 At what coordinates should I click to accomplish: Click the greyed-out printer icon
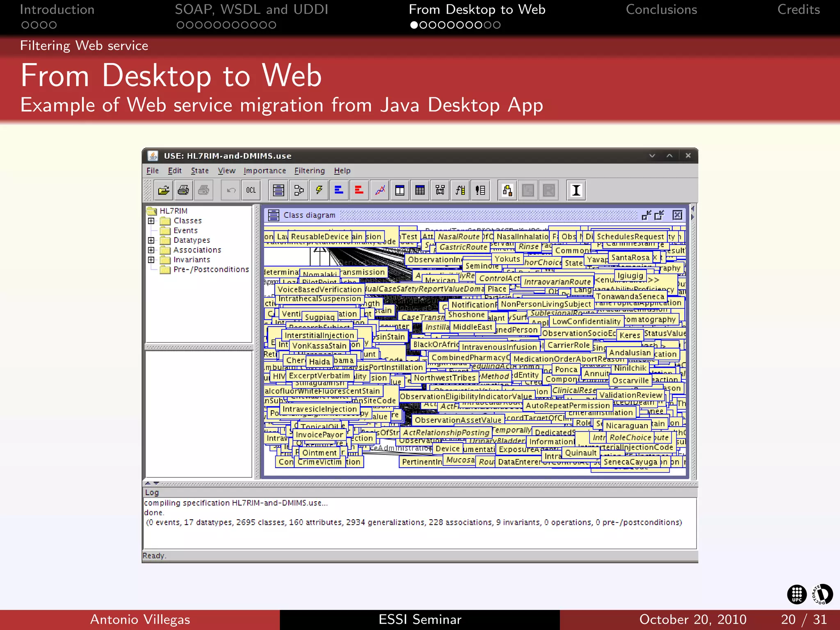(x=203, y=190)
